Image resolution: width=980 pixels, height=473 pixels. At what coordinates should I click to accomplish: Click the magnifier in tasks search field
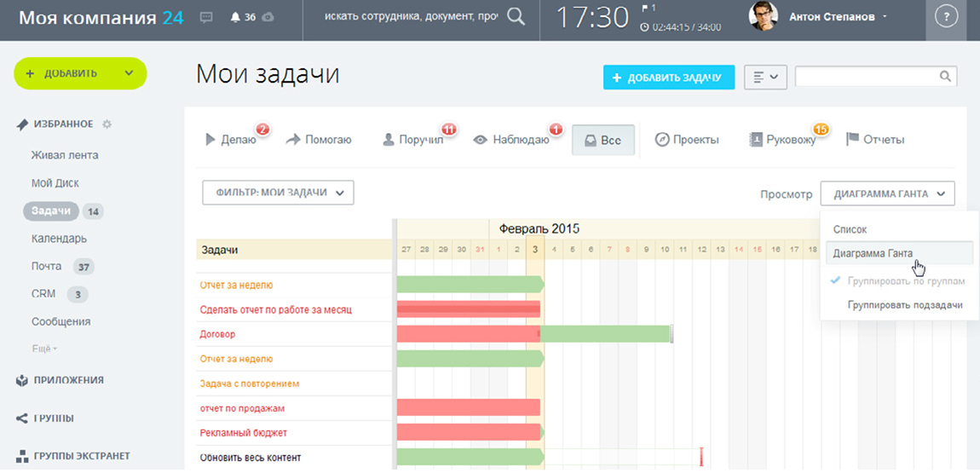[x=945, y=77]
